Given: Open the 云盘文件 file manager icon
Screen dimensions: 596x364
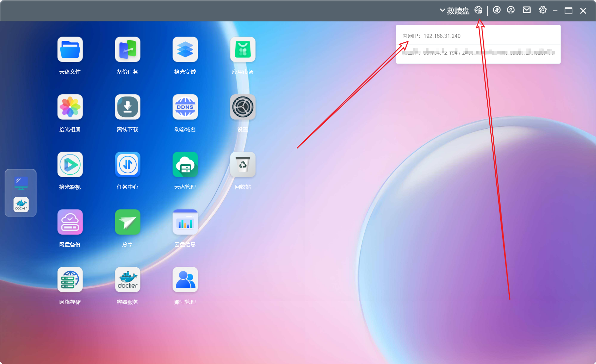Looking at the screenshot, I should click(x=70, y=49).
